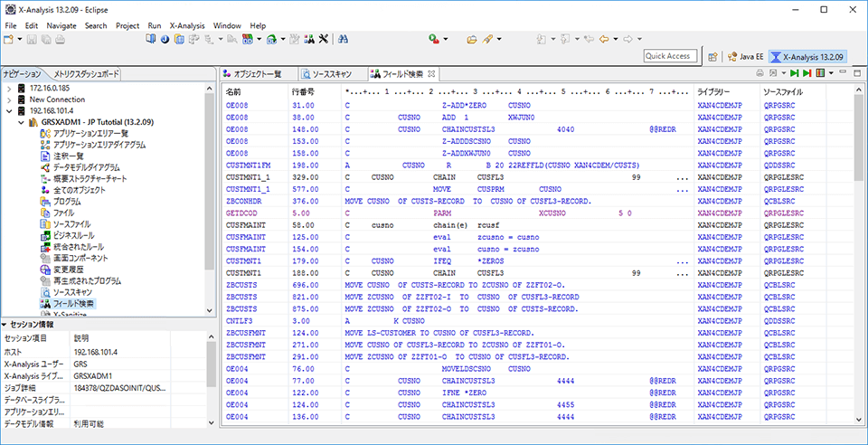This screenshot has height=445, width=868.
Task: Open the Project menu
Action: pyautogui.click(x=127, y=25)
